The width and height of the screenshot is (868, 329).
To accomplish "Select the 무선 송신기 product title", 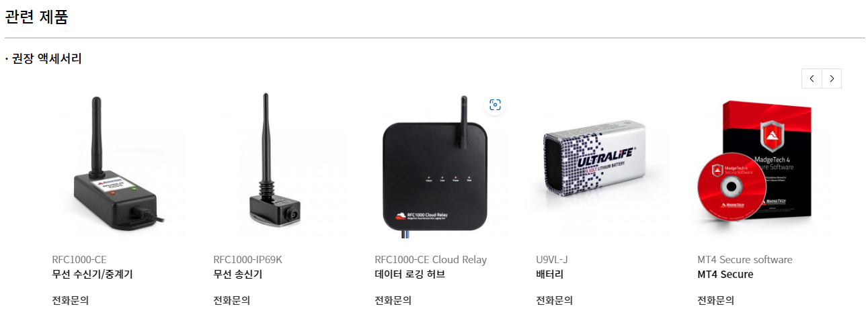I will pyautogui.click(x=237, y=274).
